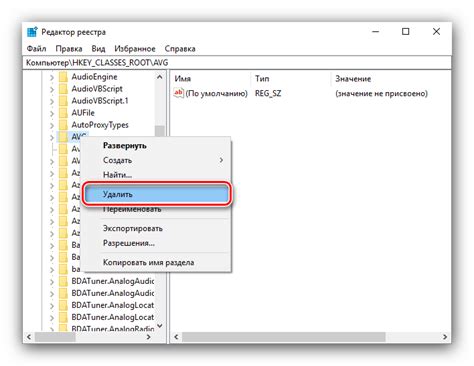The height and width of the screenshot is (366, 474).
Task: Choose Удалить in the context menu
Action: click(x=157, y=194)
